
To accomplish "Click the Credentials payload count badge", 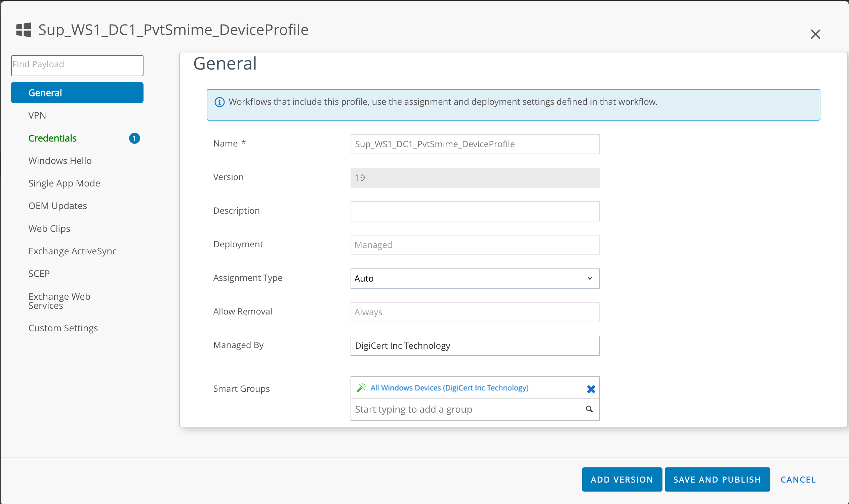I will pos(134,138).
